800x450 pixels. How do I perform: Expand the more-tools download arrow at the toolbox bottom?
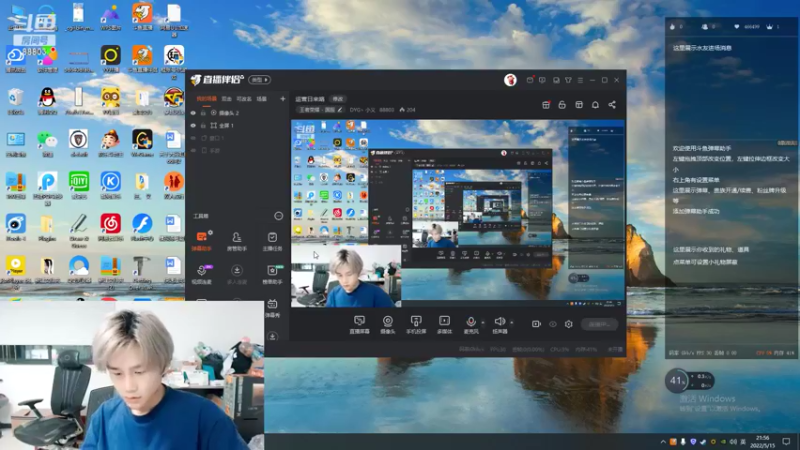click(272, 337)
